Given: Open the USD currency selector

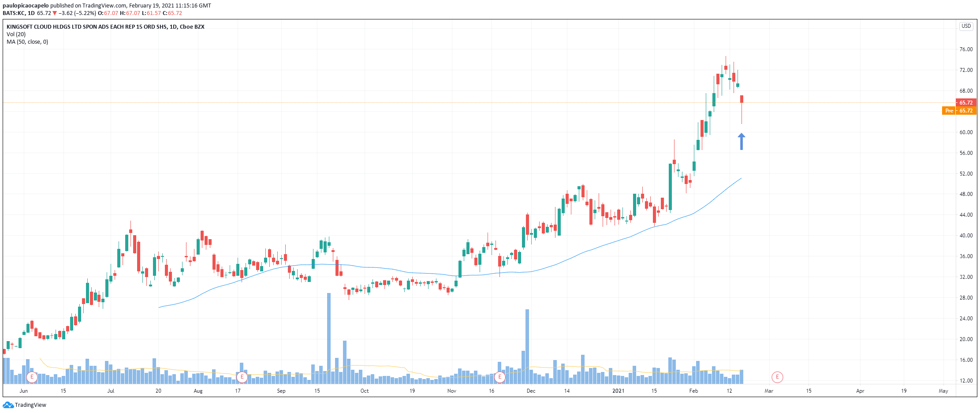Looking at the screenshot, I should pos(966,26).
